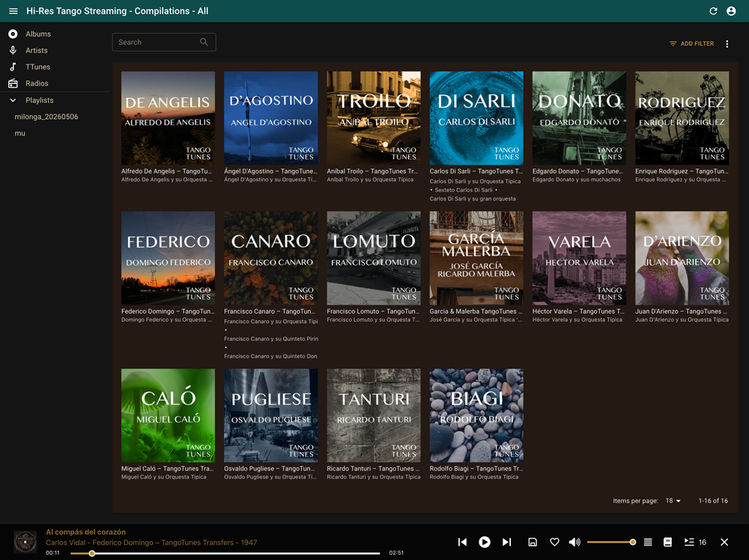Click the Héctor Varela – TangoTunes title
This screenshot has width=749, height=560.
pos(578,311)
